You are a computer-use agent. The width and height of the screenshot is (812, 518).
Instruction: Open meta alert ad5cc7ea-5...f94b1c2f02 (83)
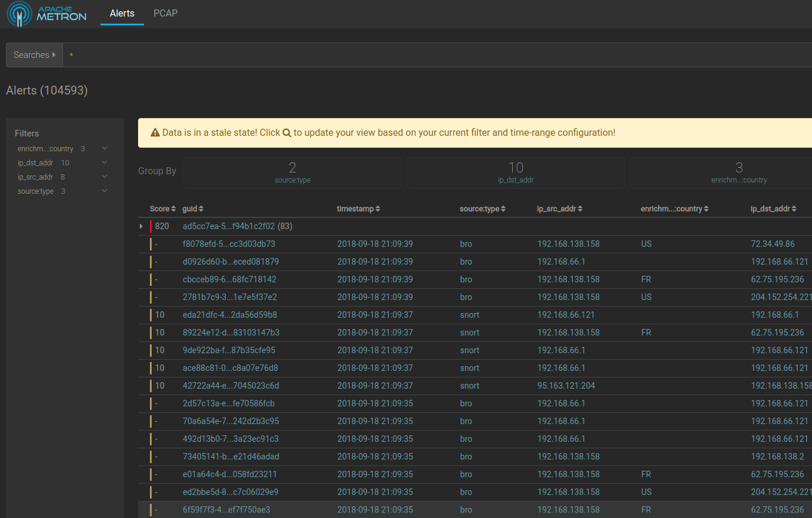tap(238, 226)
